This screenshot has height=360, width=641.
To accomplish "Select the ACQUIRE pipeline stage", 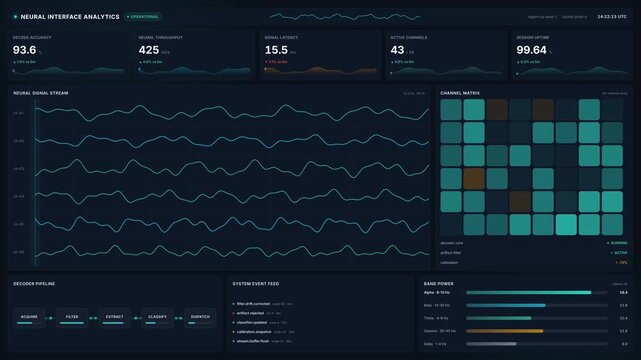I will tap(29, 318).
